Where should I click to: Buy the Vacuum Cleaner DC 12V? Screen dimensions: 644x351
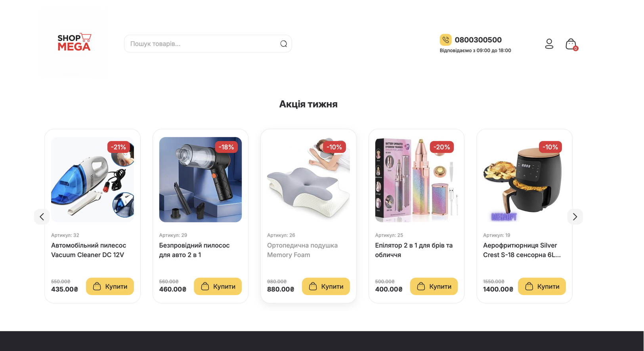[x=110, y=286]
